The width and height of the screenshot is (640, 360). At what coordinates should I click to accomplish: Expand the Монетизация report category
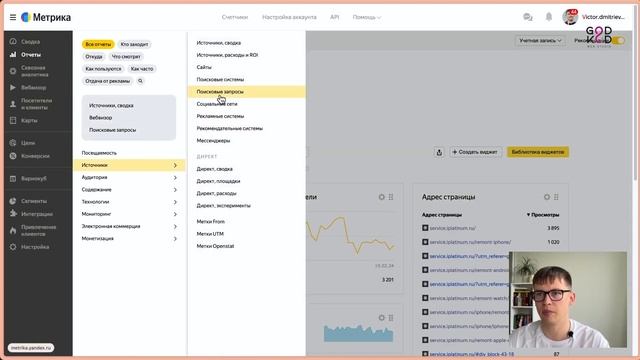[129, 238]
